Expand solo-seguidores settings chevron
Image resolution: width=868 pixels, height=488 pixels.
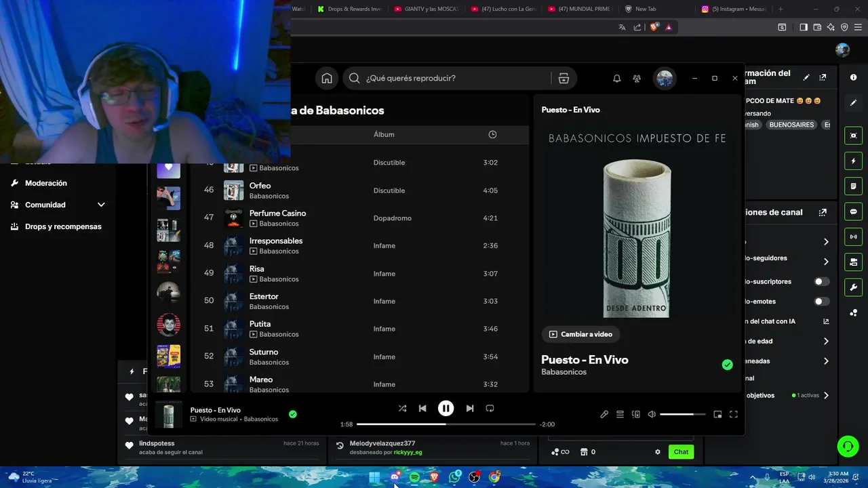pyautogui.click(x=826, y=262)
